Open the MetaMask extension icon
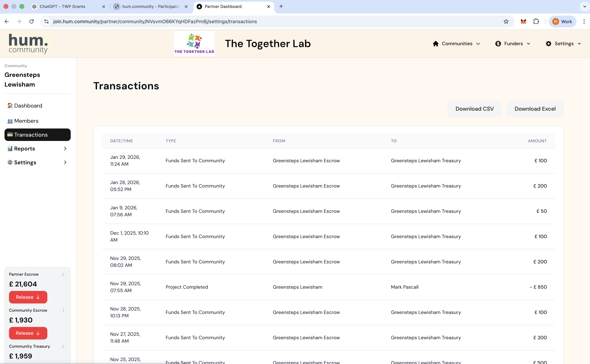Image resolution: width=590 pixels, height=364 pixels. [523, 21]
